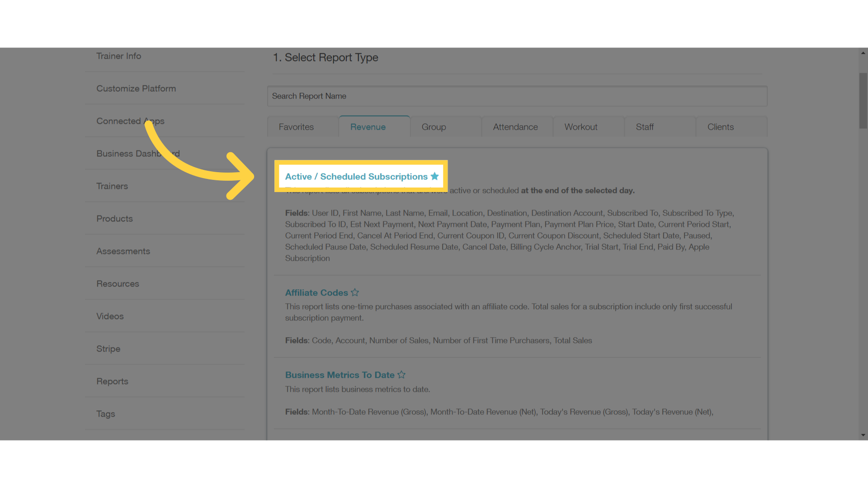Select the Revenue tab

pyautogui.click(x=368, y=127)
